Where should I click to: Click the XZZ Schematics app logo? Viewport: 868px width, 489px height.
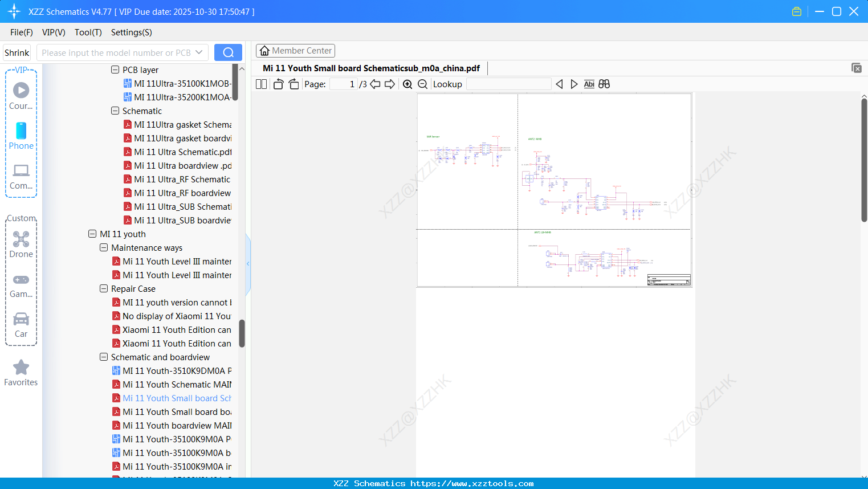[14, 11]
